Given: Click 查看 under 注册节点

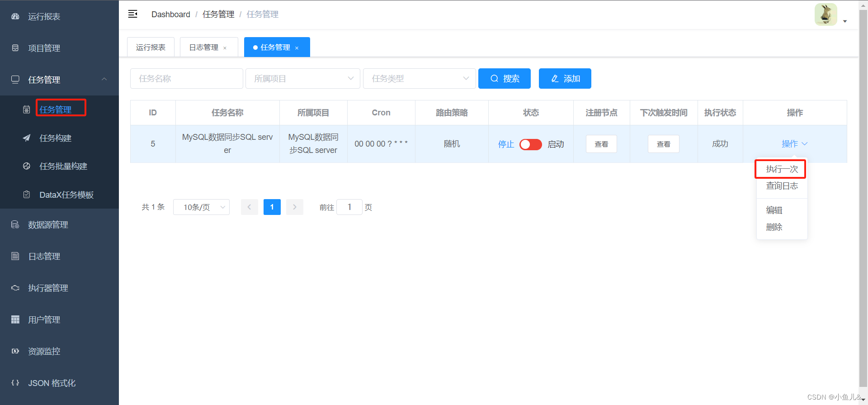Looking at the screenshot, I should coord(601,144).
